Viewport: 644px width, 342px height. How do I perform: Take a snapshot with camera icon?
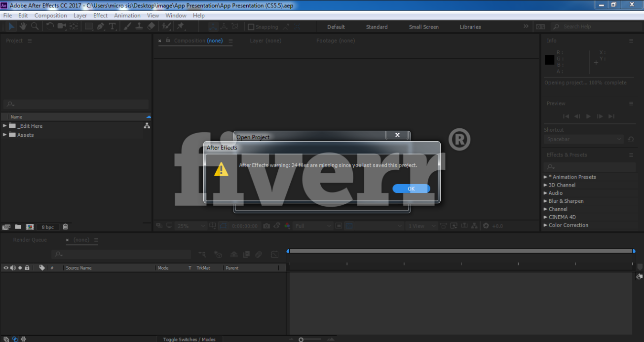pyautogui.click(x=266, y=226)
